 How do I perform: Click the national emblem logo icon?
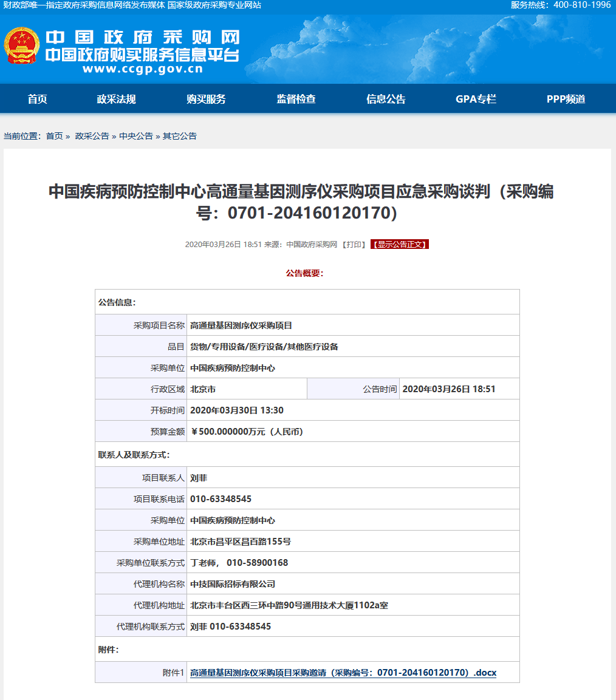click(21, 46)
